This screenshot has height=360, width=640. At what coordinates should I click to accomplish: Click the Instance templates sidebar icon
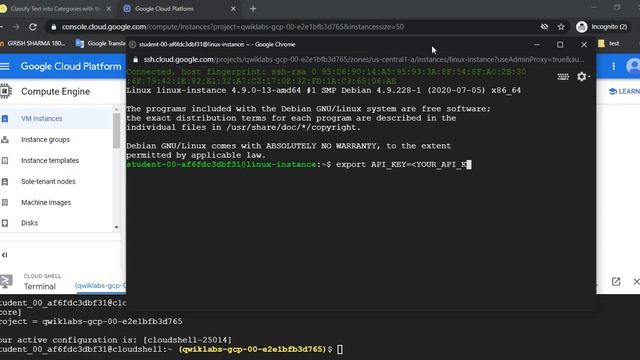5,160
